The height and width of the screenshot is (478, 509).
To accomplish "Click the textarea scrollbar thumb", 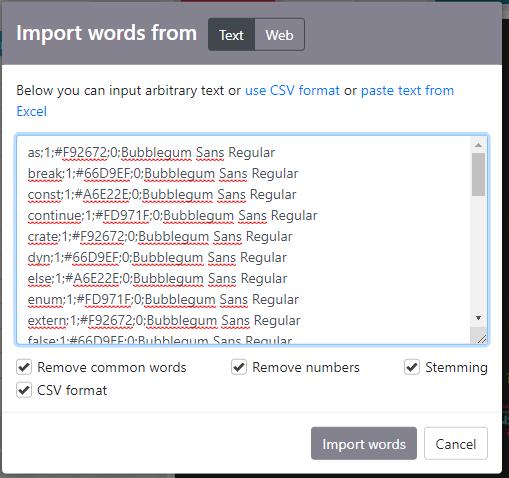I will click(478, 174).
